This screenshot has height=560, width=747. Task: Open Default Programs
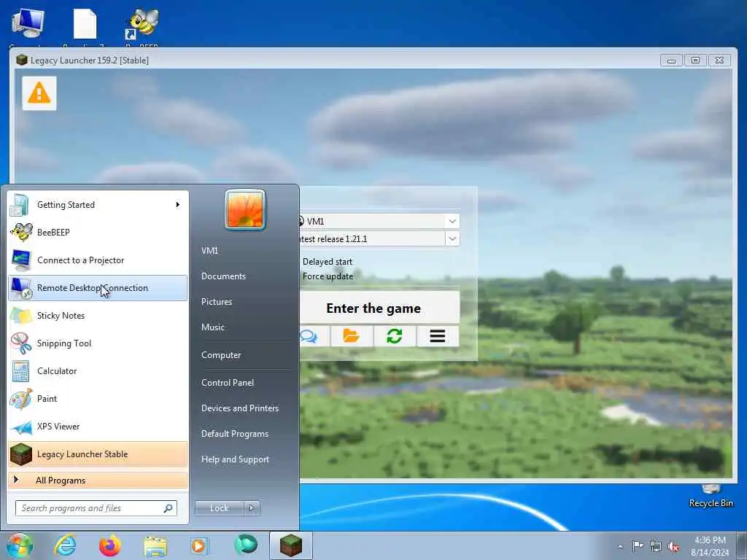click(235, 434)
